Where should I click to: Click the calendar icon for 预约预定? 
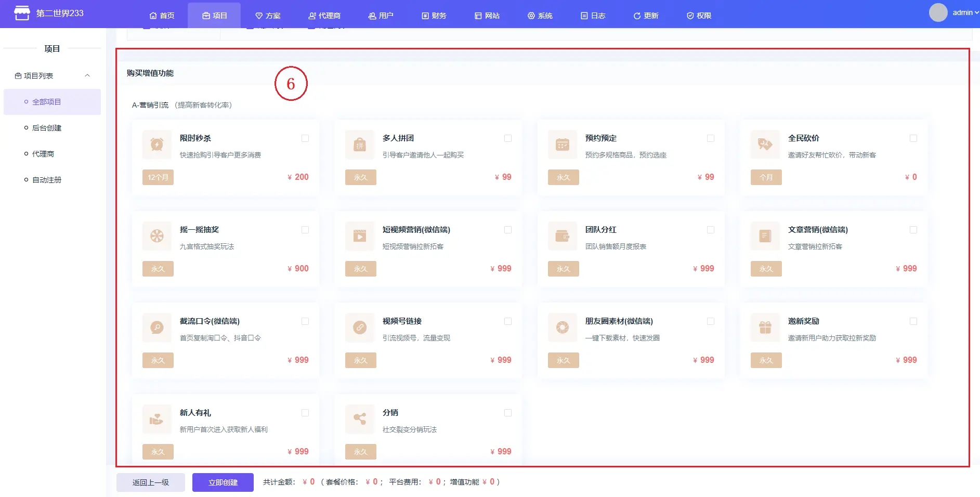562,145
